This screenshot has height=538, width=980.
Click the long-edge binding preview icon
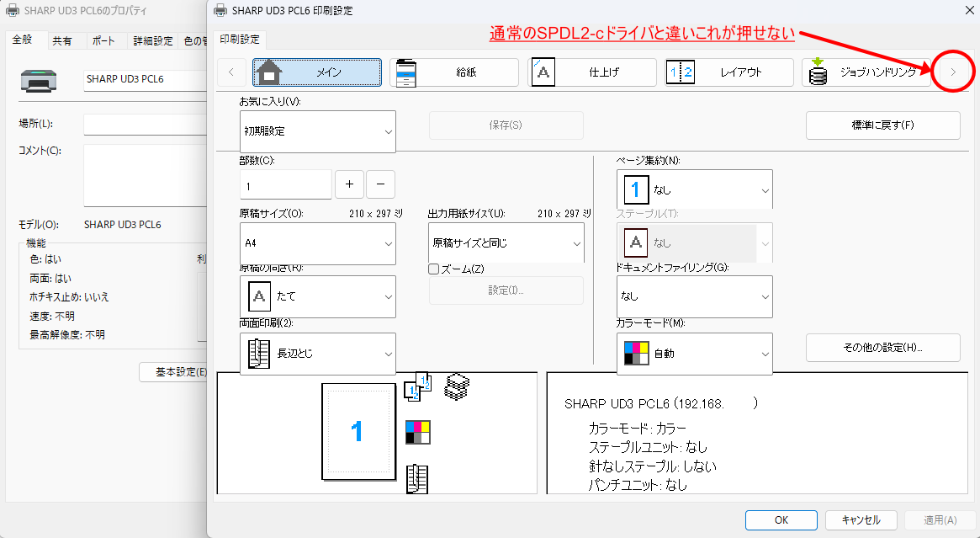pos(417,478)
